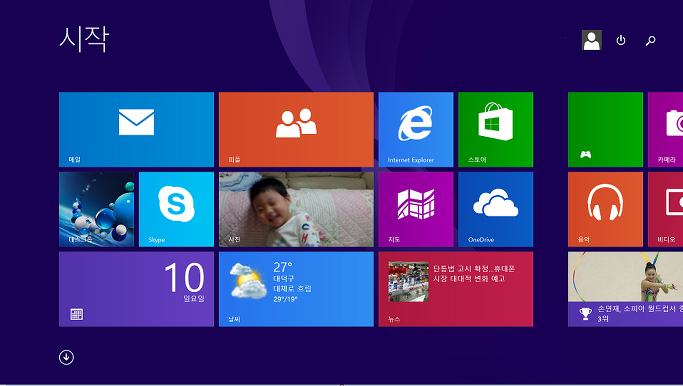Click the weather location text 대덕구
Viewport: 683px width, 386px height.
pos(284,278)
